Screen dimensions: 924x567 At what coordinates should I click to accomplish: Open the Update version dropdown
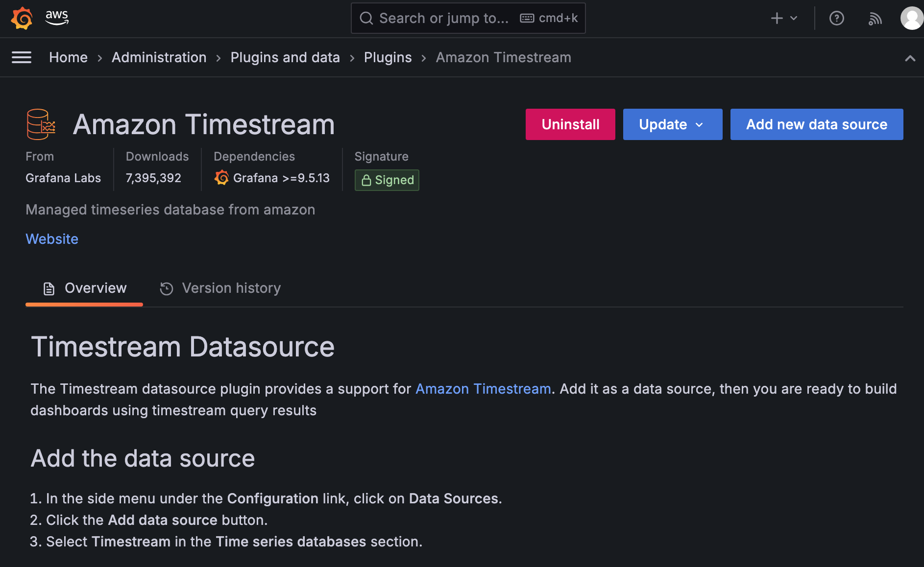(673, 124)
